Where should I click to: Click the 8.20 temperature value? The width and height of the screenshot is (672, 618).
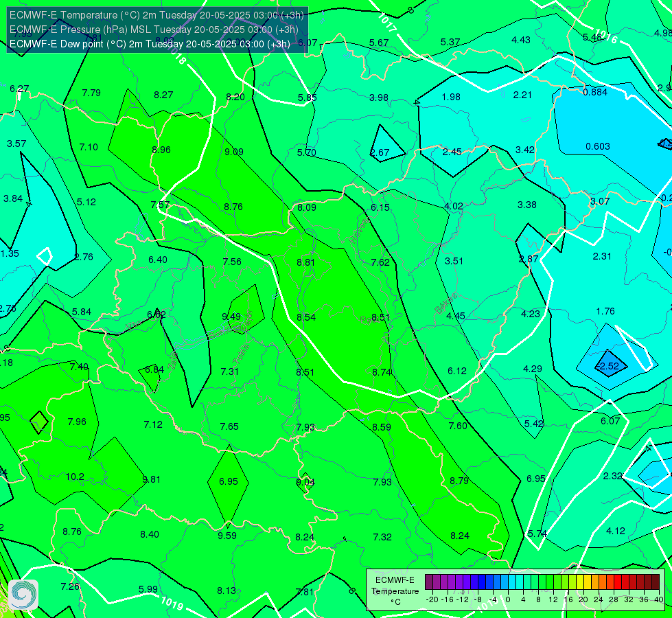click(x=235, y=97)
